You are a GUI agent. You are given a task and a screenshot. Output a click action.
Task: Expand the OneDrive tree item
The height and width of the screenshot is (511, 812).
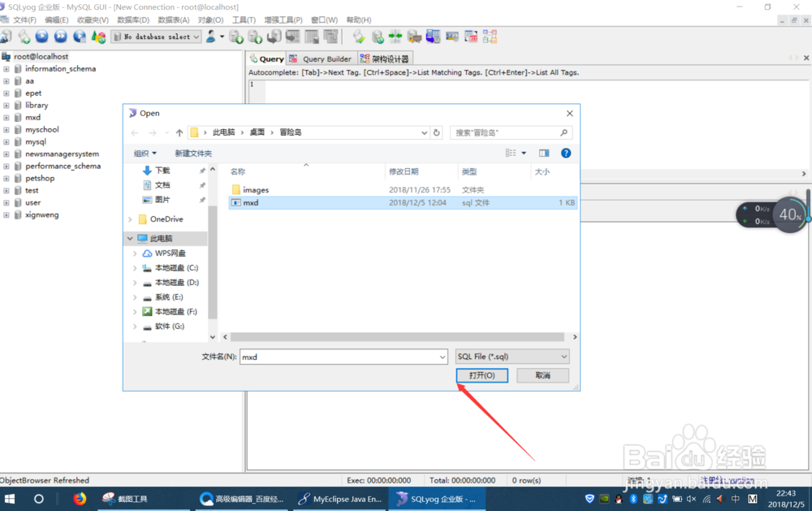(x=129, y=219)
